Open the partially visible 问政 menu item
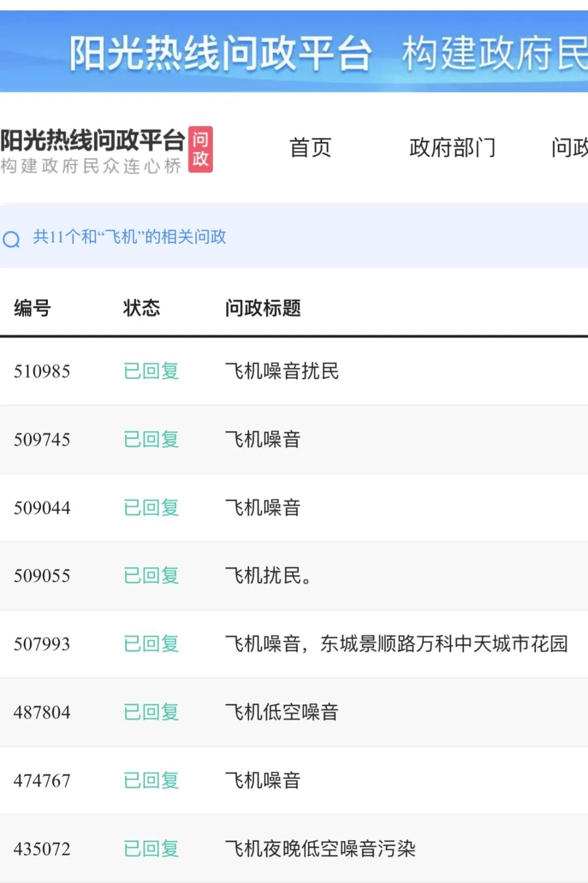 click(569, 148)
